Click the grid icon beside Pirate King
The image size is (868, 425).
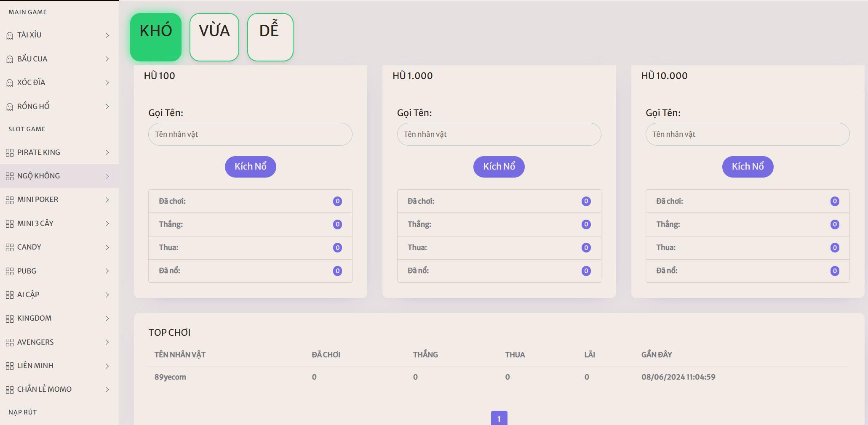[x=10, y=153]
